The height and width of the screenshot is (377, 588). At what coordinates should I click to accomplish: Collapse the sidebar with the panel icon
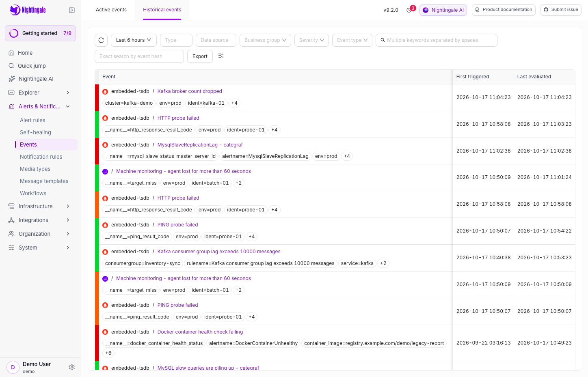[72, 10]
